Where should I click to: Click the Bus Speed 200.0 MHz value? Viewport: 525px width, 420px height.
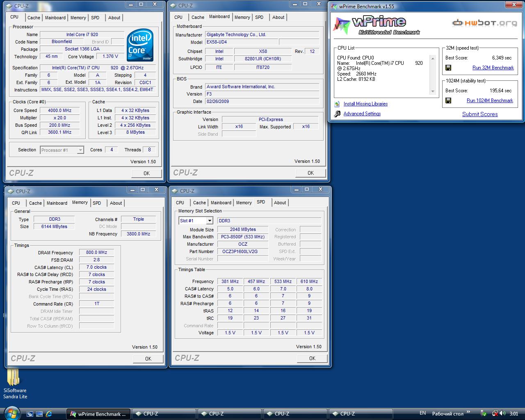60,126
